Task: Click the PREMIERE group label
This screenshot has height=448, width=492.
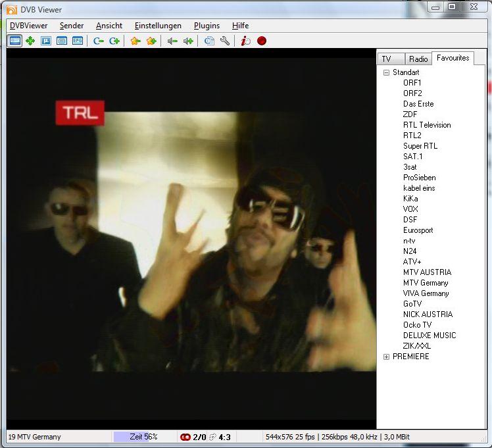Action: pos(410,357)
